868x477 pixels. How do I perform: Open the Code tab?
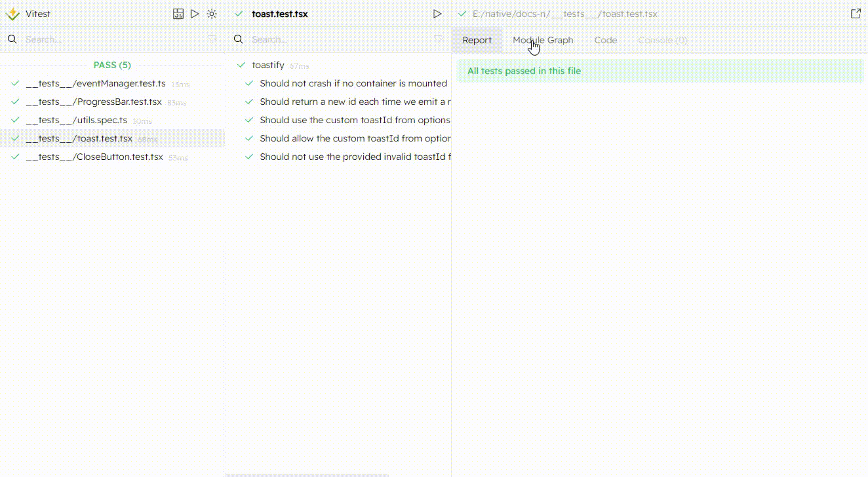(605, 40)
